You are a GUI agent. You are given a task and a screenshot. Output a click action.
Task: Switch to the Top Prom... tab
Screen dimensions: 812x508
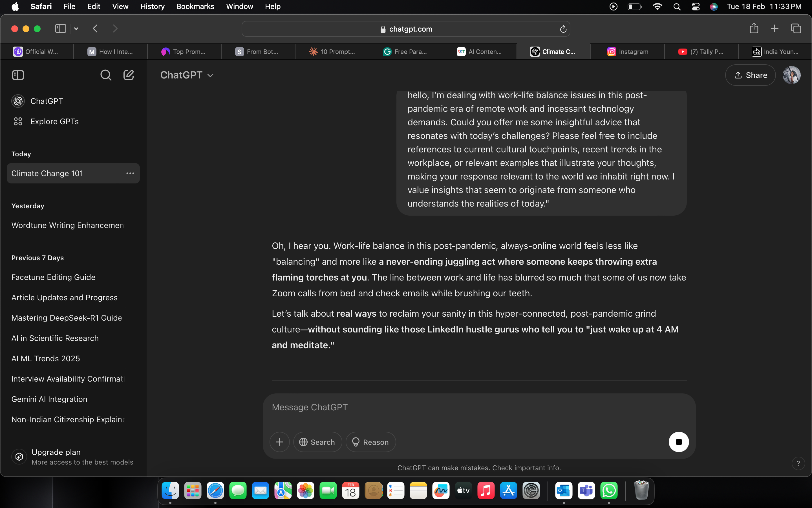click(x=184, y=51)
